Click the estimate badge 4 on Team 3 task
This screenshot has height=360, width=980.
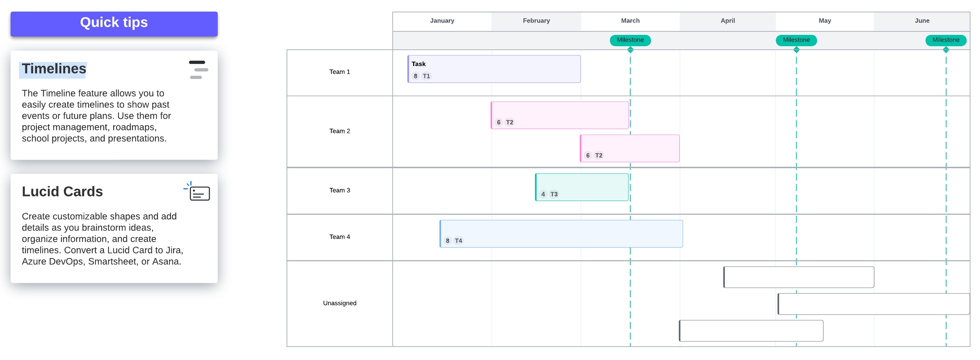pyautogui.click(x=543, y=195)
